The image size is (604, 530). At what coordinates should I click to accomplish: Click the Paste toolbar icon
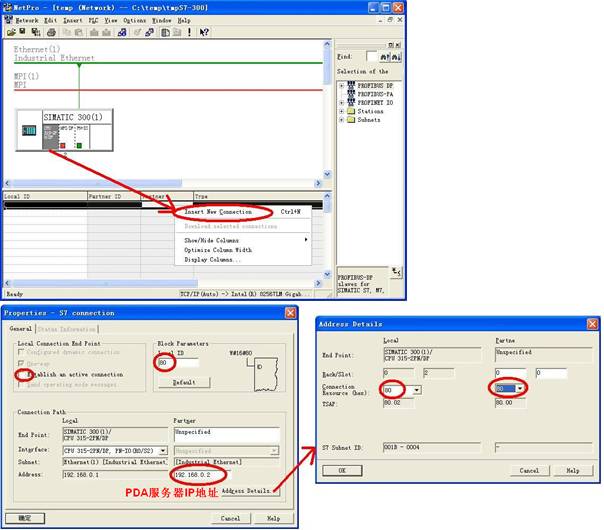(x=79, y=32)
